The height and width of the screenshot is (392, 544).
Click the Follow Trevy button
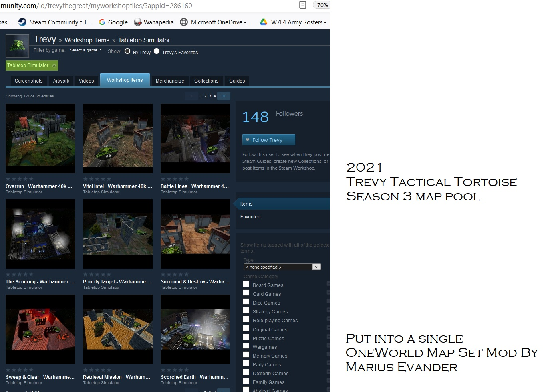[x=269, y=140]
